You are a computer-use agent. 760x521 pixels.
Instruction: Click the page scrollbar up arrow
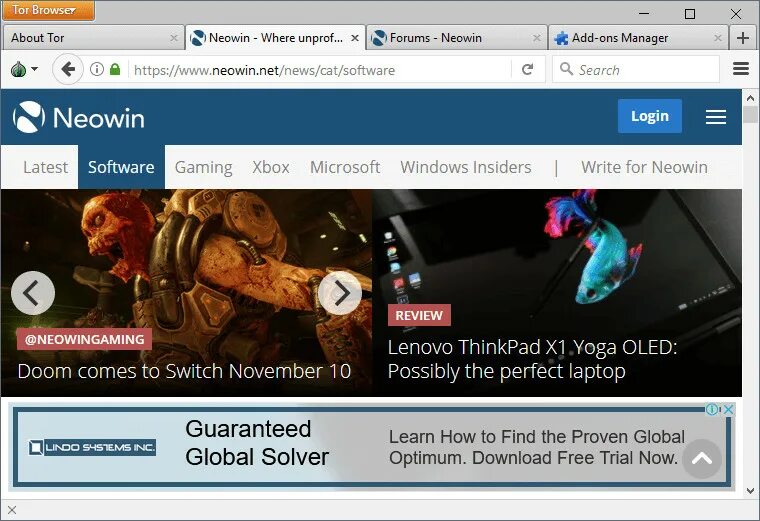click(751, 98)
